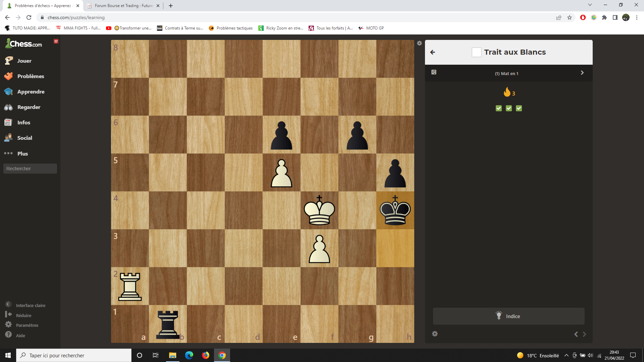Click the flame streak icon
Image resolution: width=644 pixels, height=362 pixels.
pyautogui.click(x=507, y=92)
